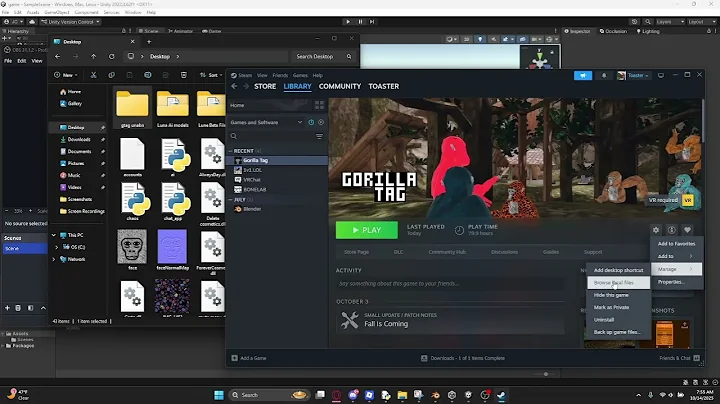
Task: Select Hide this game menu entry
Action: [618, 295]
